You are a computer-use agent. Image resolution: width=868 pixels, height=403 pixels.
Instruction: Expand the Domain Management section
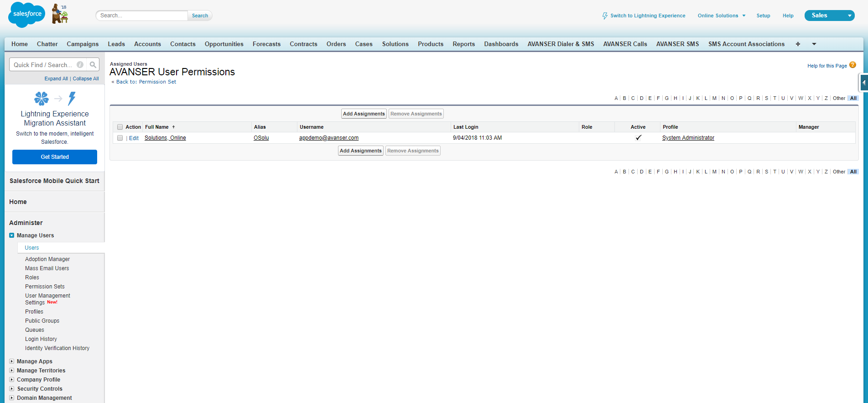[x=12, y=398]
